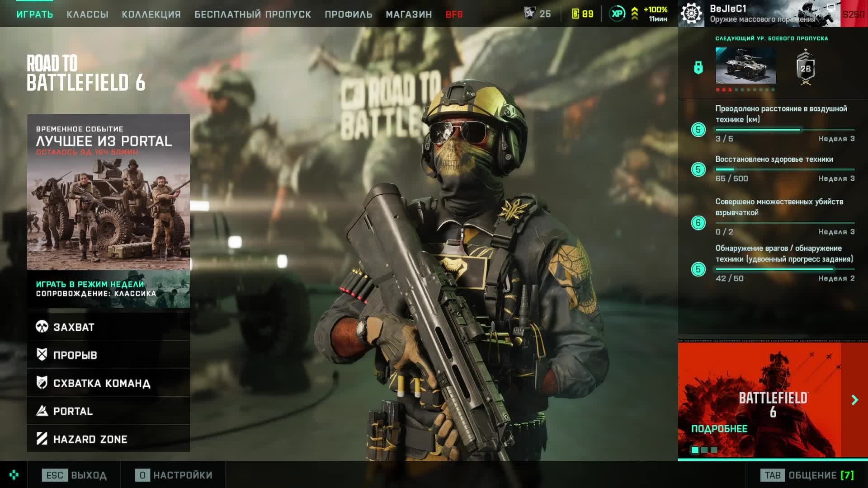Open the Классы tab
Image resolution: width=868 pixels, height=488 pixels.
(87, 14)
